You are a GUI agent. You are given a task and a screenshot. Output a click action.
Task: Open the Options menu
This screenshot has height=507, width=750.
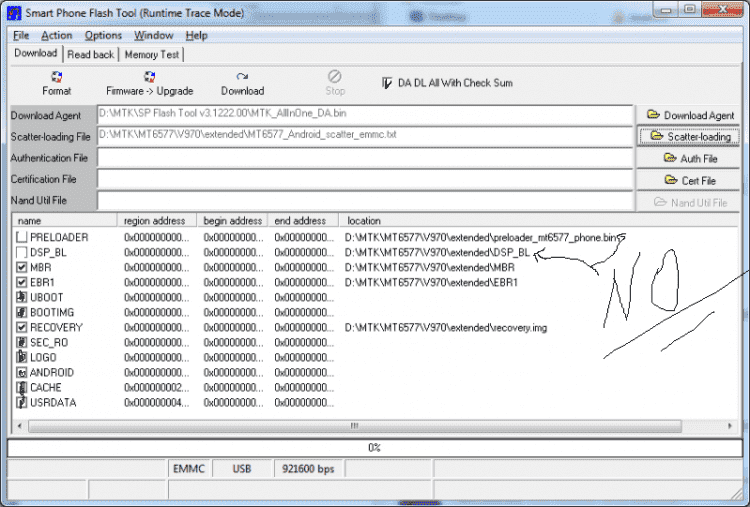coord(103,35)
